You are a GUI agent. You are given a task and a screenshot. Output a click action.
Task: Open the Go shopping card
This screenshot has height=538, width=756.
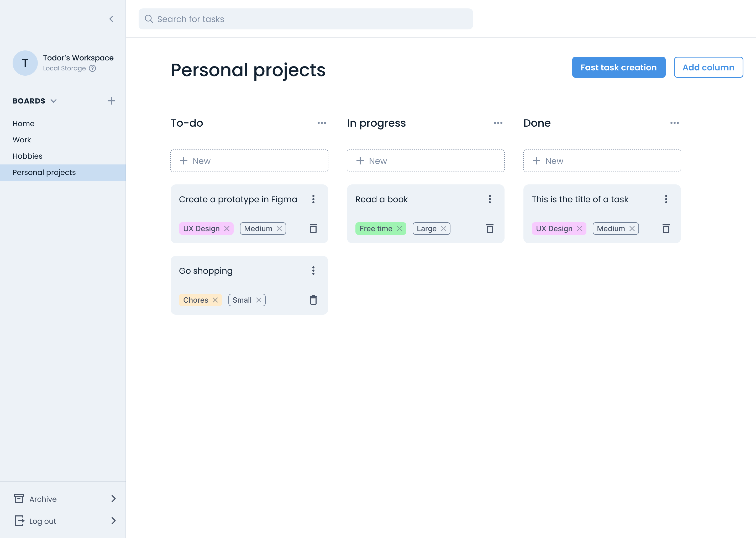point(249,285)
